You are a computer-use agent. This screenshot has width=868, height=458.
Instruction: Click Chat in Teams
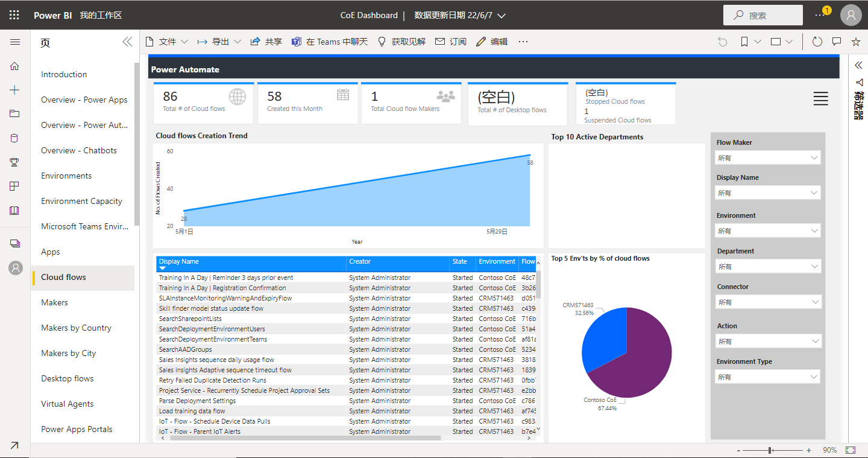(x=330, y=42)
